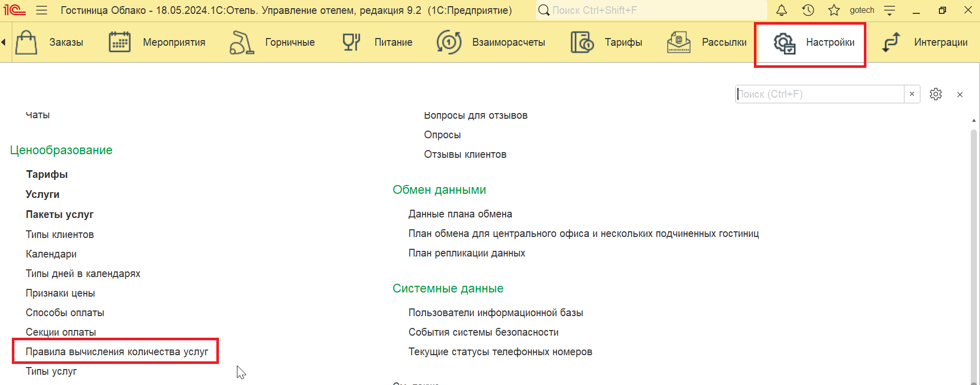Open the bold Тарифы link under Ценообразование
The width and height of the screenshot is (980, 385).
pyautogui.click(x=47, y=174)
